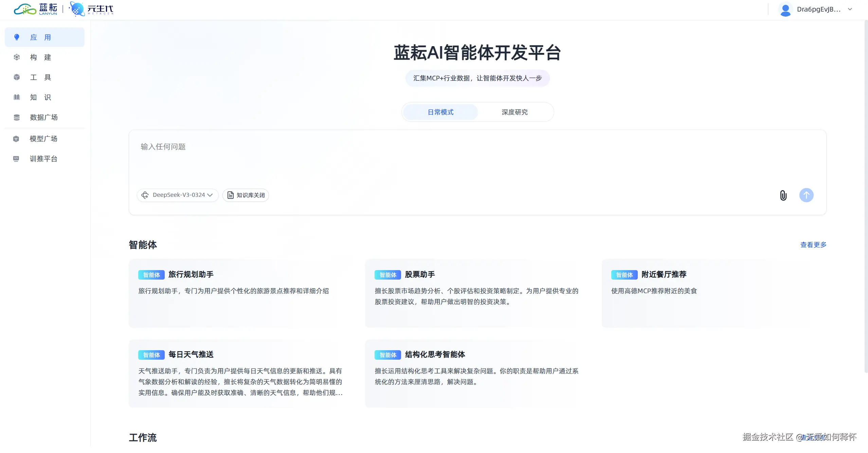Click the page's vertical scrollbar

(866, 197)
